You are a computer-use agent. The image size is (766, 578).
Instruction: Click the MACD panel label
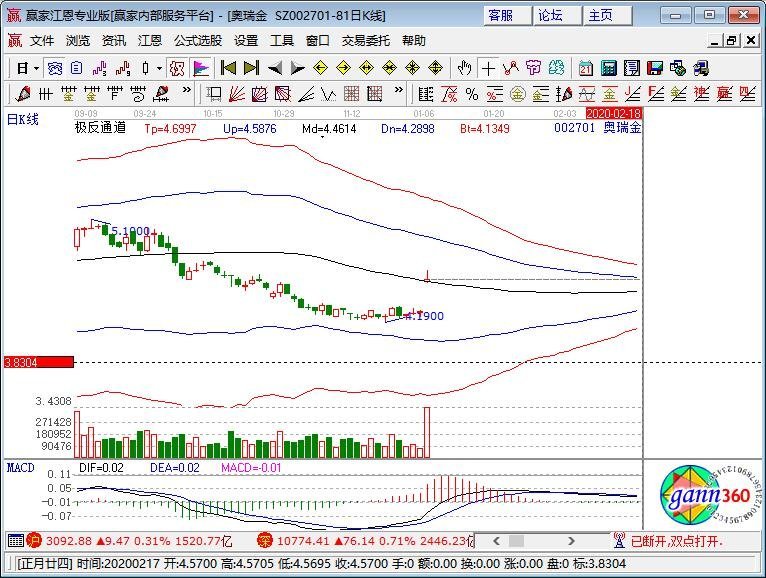click(21, 468)
